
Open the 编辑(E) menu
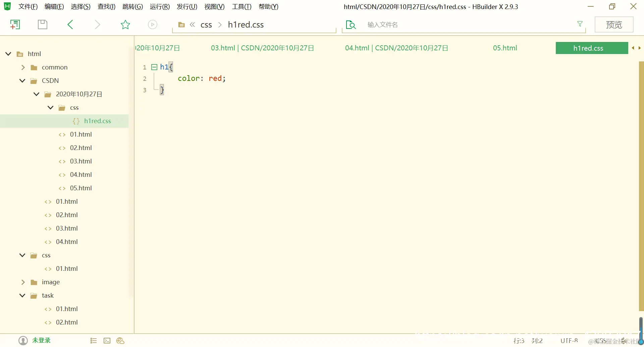54,7
